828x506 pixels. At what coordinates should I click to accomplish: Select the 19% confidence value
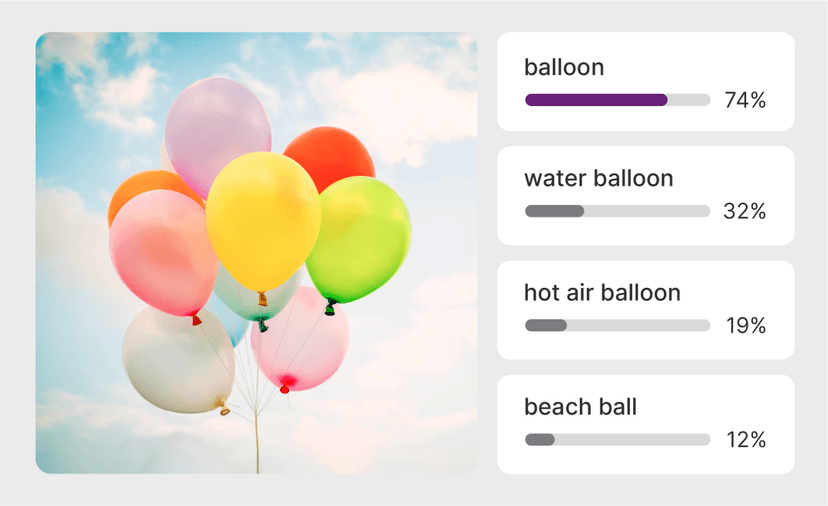[x=745, y=325]
